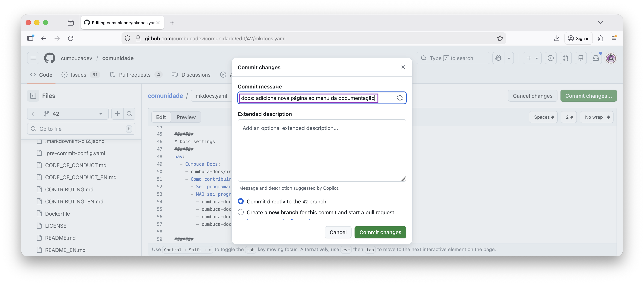Add a file with plus button
This screenshot has width=644, height=284.
point(117,114)
